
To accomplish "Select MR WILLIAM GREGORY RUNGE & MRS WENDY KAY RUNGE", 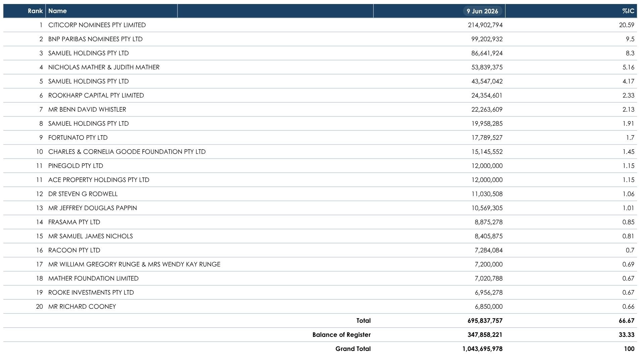I will coord(134,264).
